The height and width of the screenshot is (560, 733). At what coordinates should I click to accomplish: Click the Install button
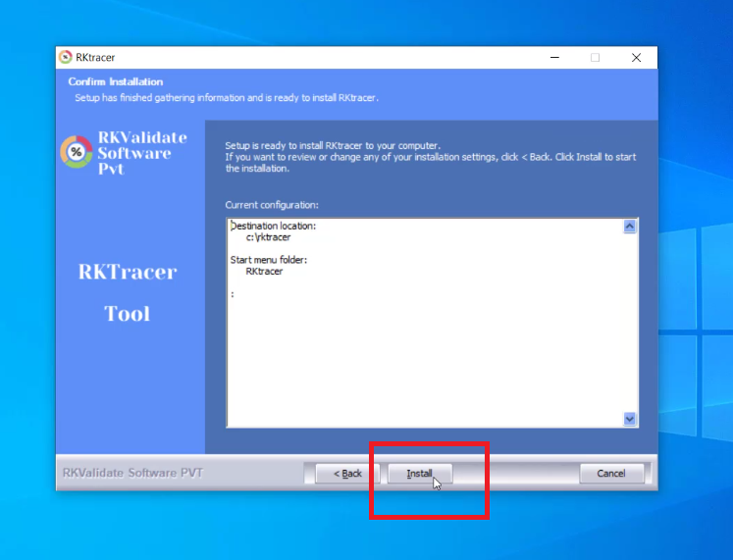tap(419, 473)
